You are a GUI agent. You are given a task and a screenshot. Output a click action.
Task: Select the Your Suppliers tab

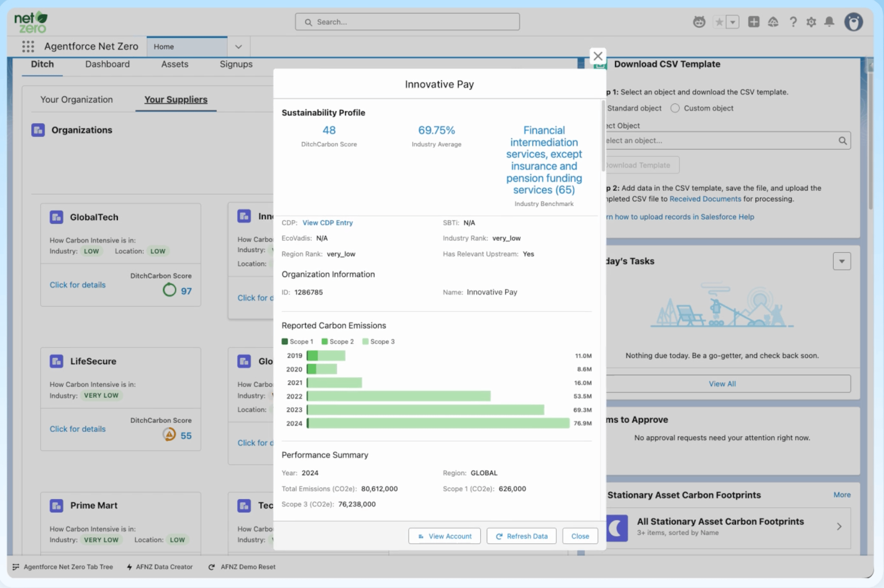tap(176, 100)
